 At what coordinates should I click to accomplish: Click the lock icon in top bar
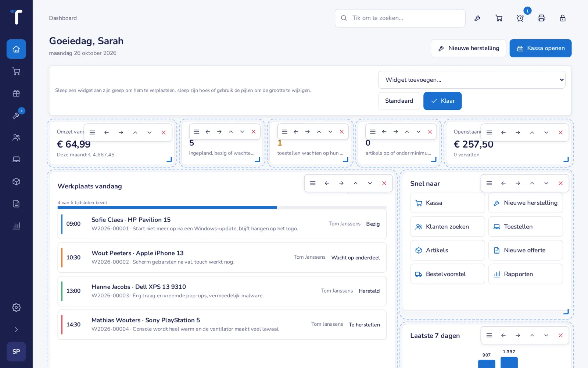pos(563,18)
